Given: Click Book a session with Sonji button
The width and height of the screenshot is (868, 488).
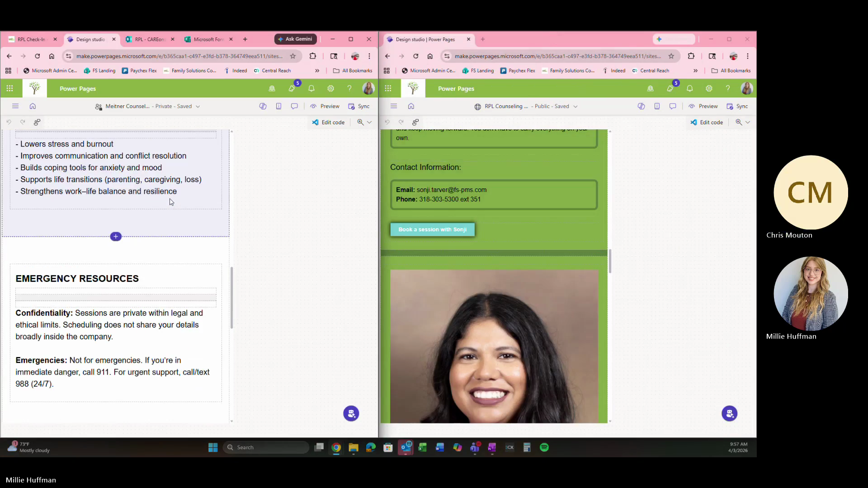Looking at the screenshot, I should tap(433, 230).
